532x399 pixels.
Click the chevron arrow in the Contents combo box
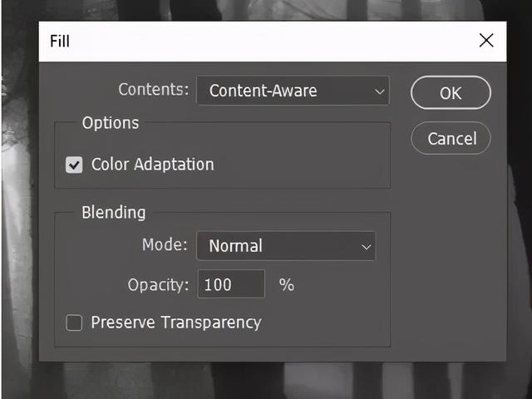pyautogui.click(x=379, y=91)
